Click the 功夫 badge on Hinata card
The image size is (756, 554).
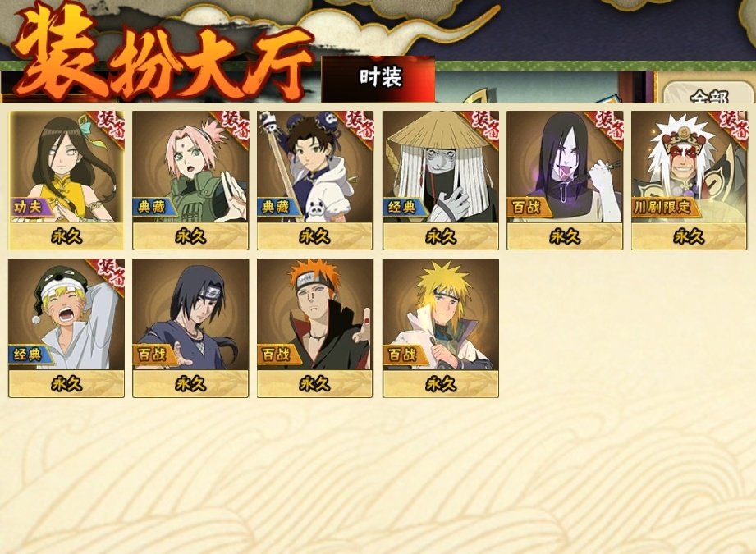(x=28, y=208)
